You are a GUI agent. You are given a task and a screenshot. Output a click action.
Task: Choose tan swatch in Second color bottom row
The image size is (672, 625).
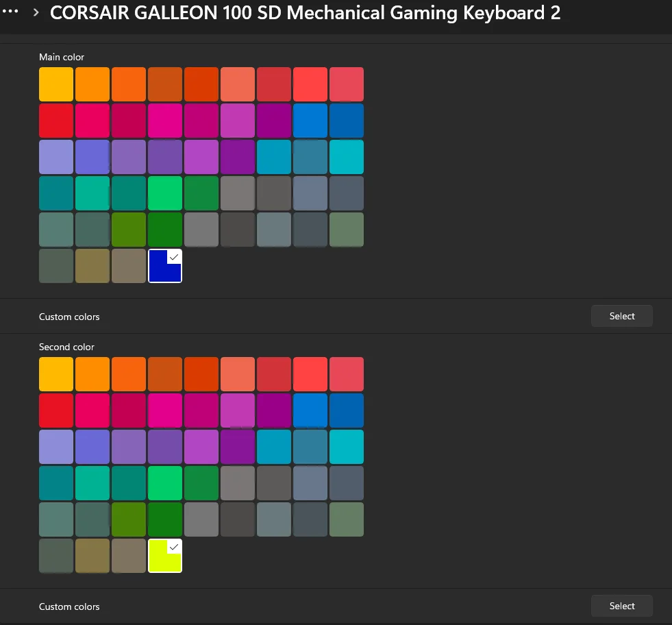coord(128,555)
